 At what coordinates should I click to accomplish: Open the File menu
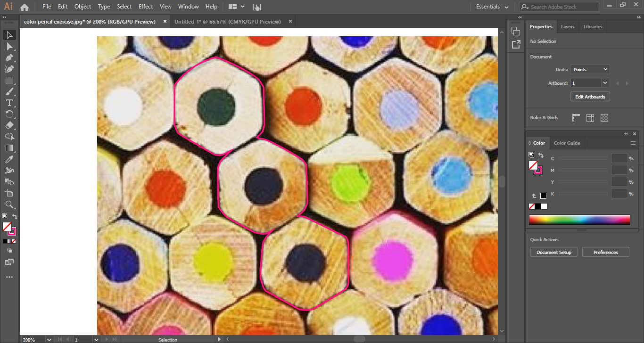point(47,7)
